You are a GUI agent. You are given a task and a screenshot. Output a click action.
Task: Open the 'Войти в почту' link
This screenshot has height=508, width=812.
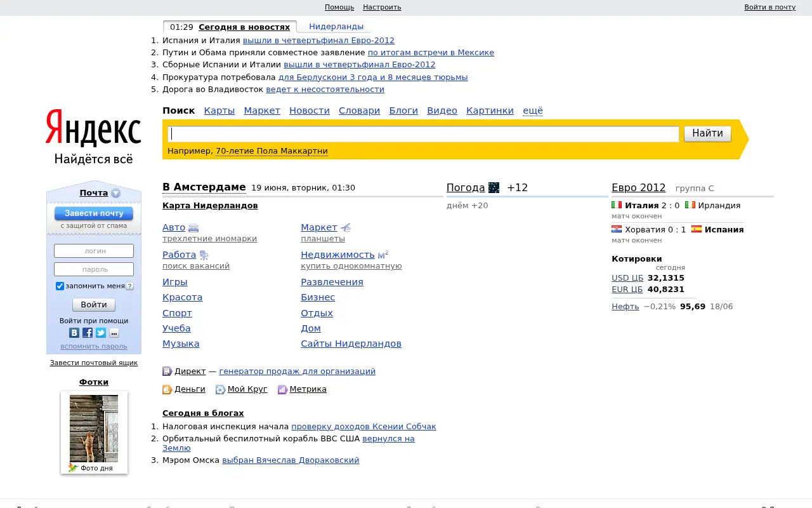[x=769, y=7]
